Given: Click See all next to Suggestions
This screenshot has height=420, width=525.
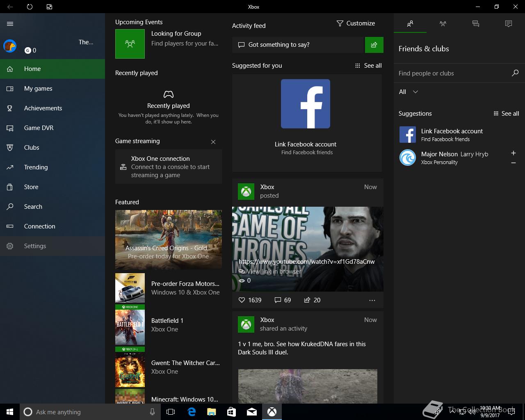Looking at the screenshot, I should pyautogui.click(x=506, y=114).
